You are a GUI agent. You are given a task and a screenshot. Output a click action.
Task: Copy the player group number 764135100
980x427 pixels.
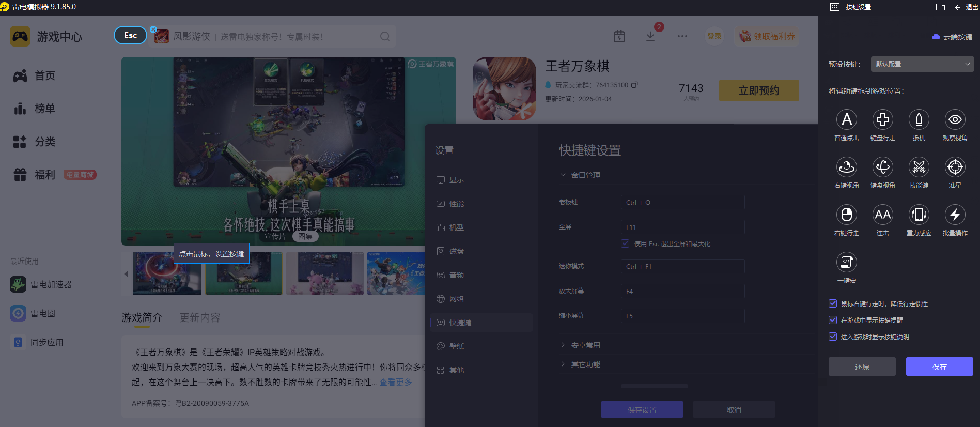pyautogui.click(x=634, y=85)
